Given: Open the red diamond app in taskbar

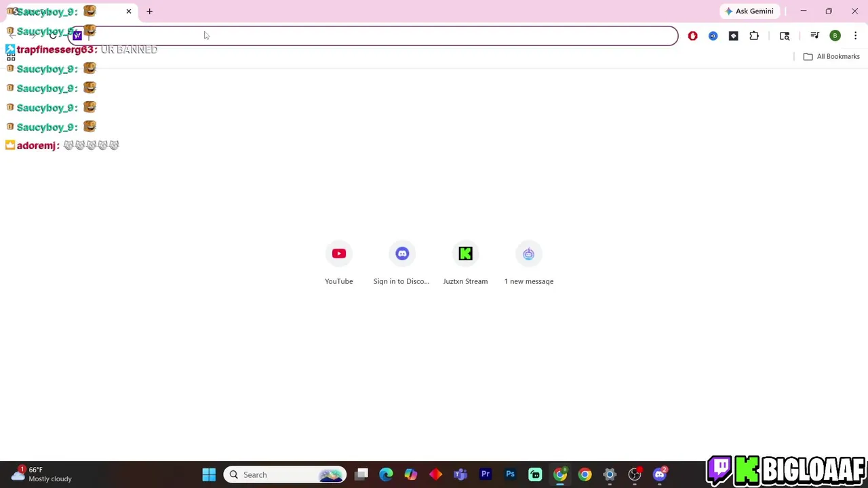Looking at the screenshot, I should click(x=436, y=474).
